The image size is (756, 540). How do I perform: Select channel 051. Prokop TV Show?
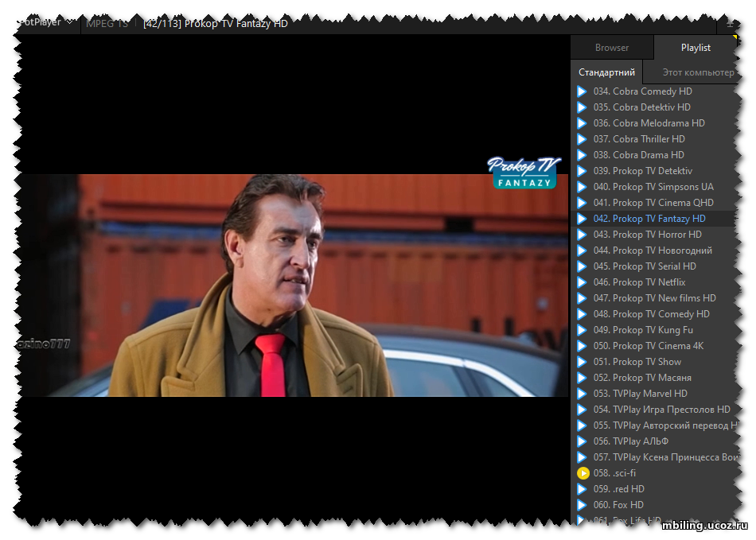point(637,362)
